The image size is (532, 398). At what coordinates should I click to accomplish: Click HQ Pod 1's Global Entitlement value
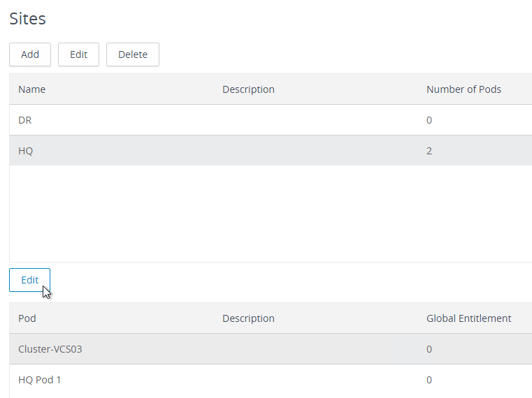[x=429, y=380]
